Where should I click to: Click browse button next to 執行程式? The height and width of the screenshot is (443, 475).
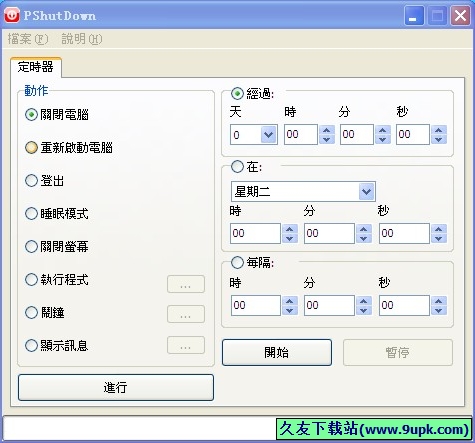pos(186,284)
